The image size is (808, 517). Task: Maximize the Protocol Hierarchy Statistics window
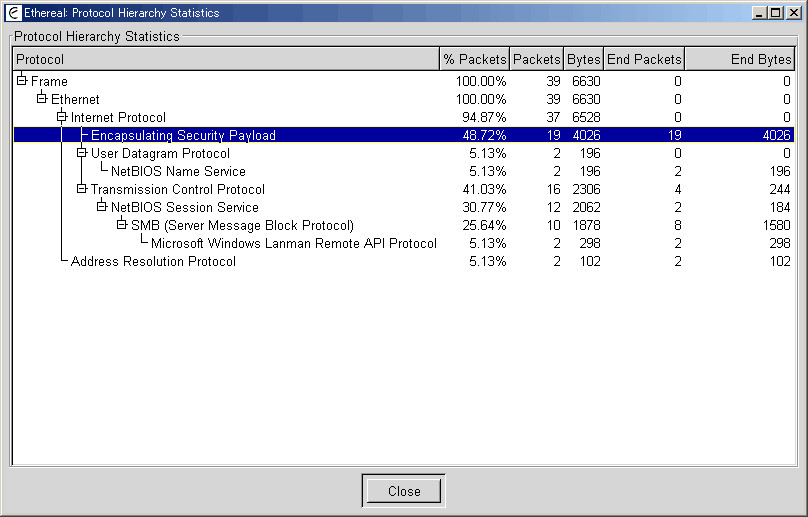(x=776, y=13)
